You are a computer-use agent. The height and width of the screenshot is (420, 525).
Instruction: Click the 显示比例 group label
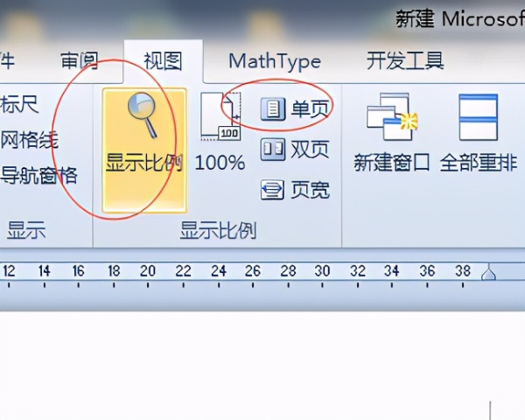coord(218,231)
